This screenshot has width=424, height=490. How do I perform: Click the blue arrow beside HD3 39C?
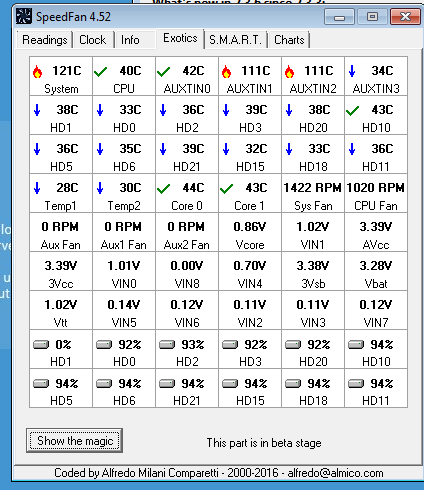[226, 110]
